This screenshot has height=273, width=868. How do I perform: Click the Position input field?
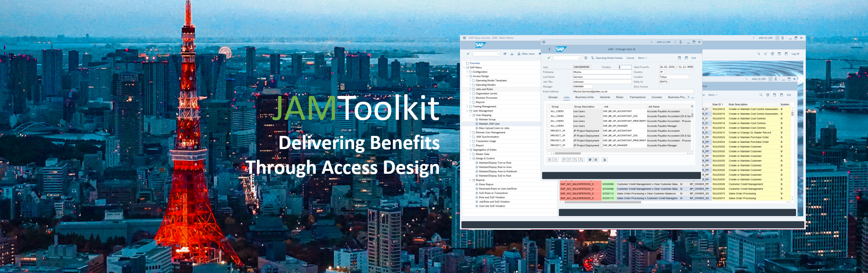(x=625, y=67)
